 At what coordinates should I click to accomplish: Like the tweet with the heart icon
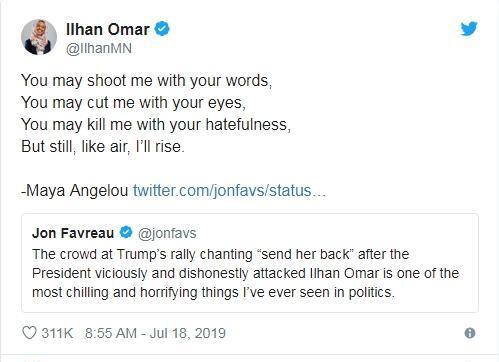pos(29,333)
